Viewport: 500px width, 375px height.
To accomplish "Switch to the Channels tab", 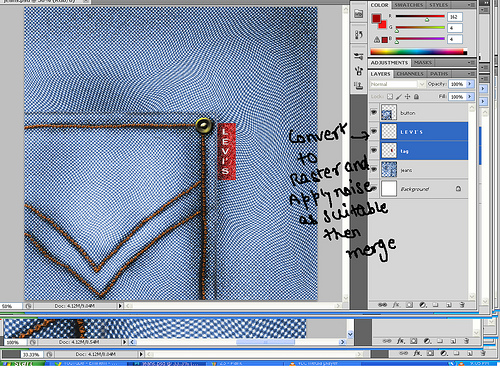I will tap(410, 73).
